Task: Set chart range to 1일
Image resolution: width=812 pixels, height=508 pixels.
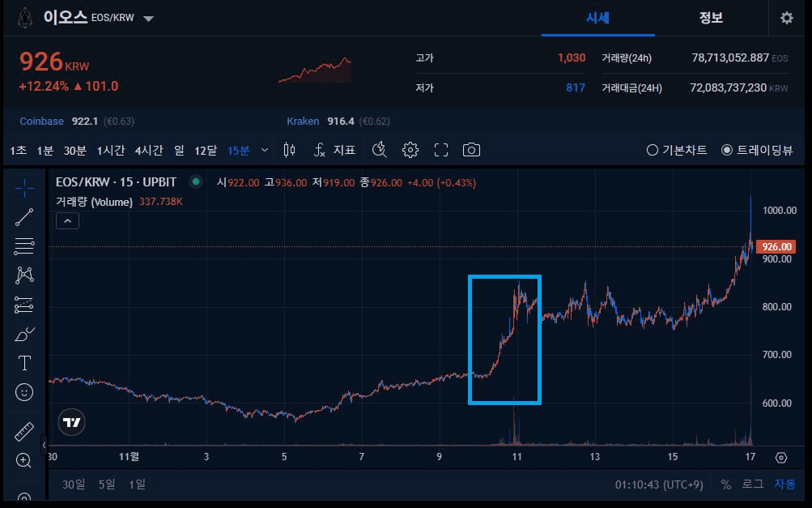Action: coord(138,485)
